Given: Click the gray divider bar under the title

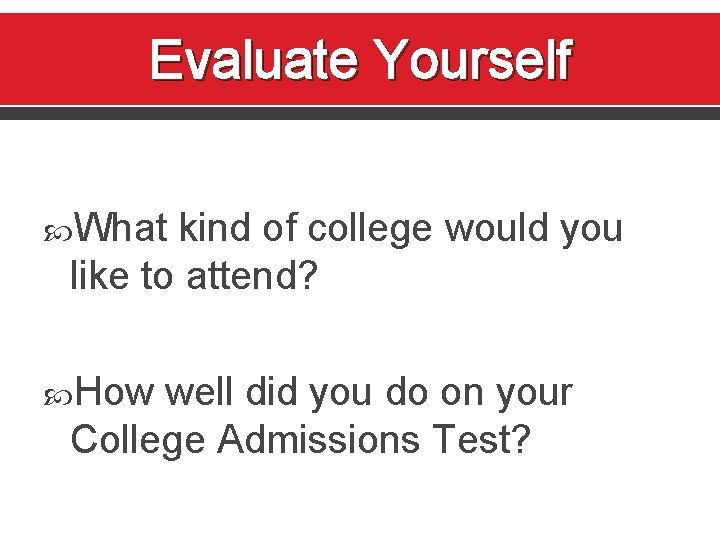Looking at the screenshot, I should [x=360, y=113].
